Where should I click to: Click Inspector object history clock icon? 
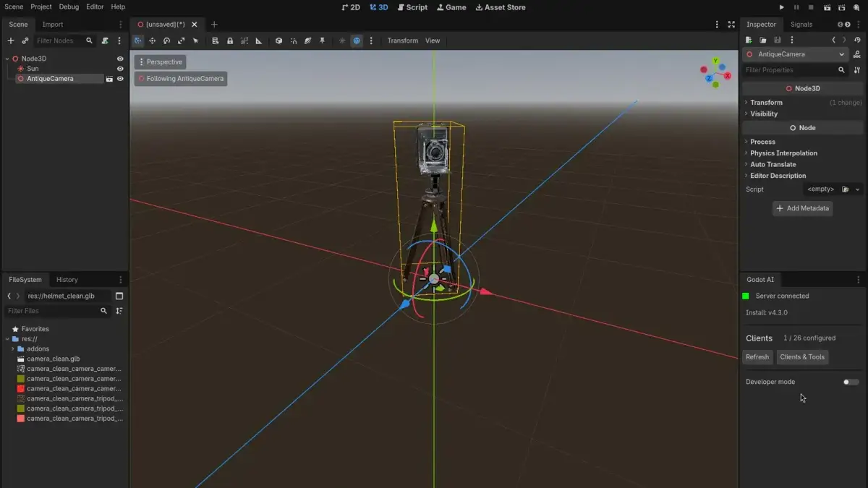click(857, 40)
